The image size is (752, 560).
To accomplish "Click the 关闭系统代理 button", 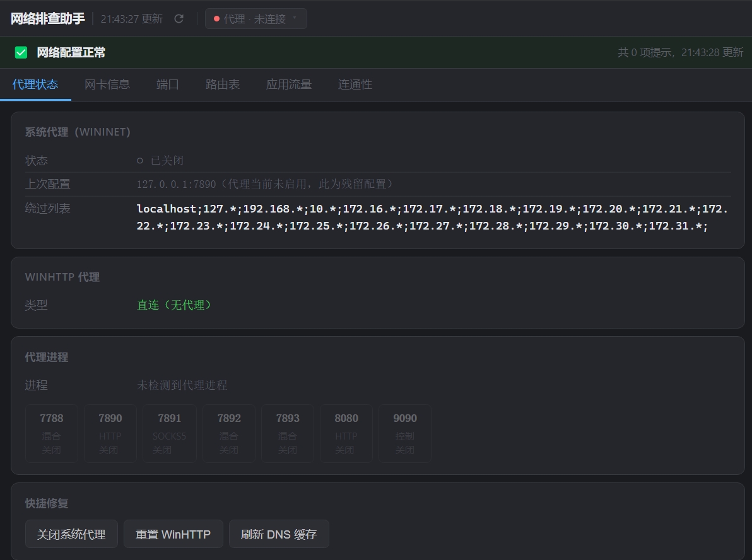I will pyautogui.click(x=71, y=534).
